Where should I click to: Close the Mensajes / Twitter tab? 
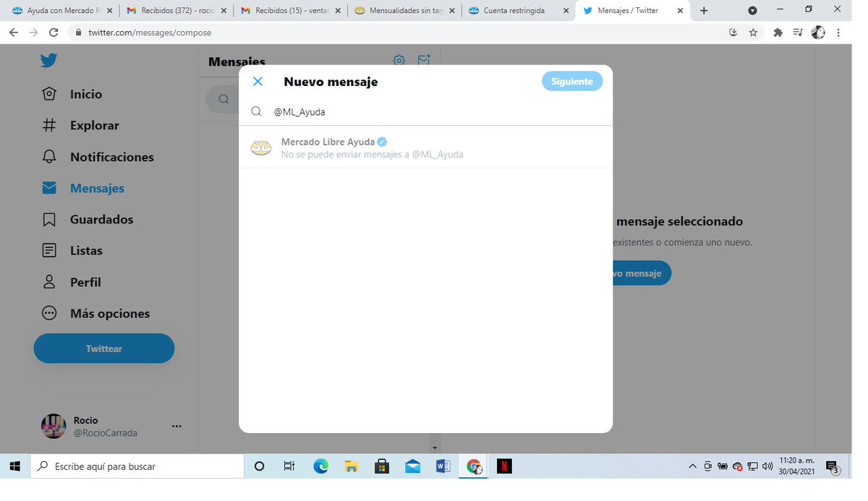[680, 11]
